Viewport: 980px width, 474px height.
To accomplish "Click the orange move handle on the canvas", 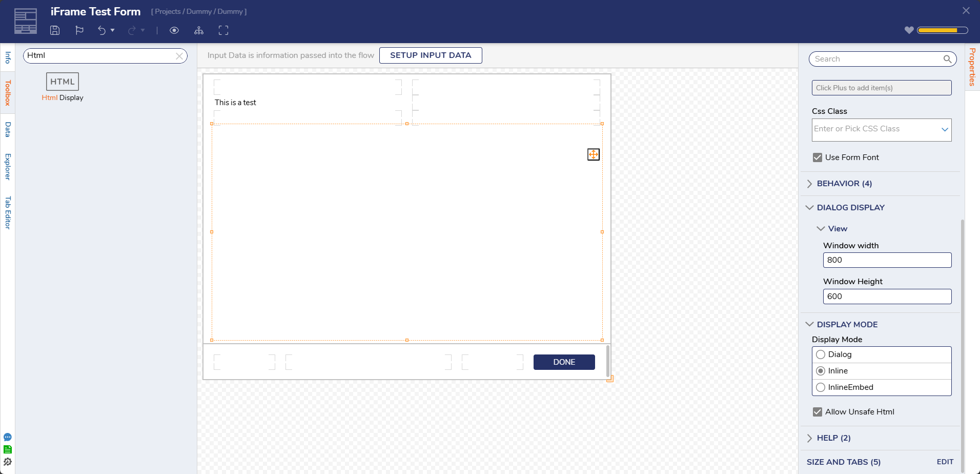I will [x=593, y=154].
